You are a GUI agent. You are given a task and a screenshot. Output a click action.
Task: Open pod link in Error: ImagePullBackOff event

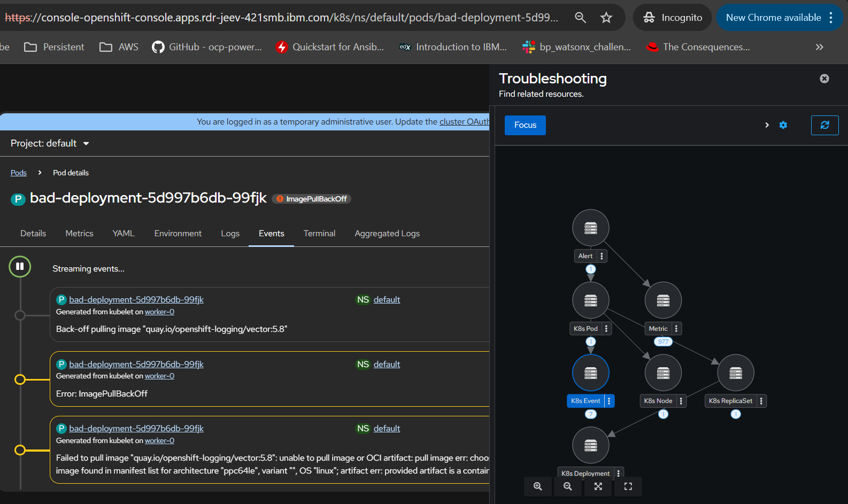click(x=136, y=365)
